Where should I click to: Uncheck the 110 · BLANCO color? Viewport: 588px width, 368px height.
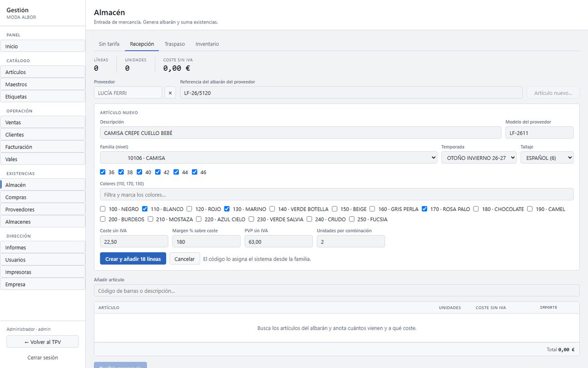click(145, 209)
